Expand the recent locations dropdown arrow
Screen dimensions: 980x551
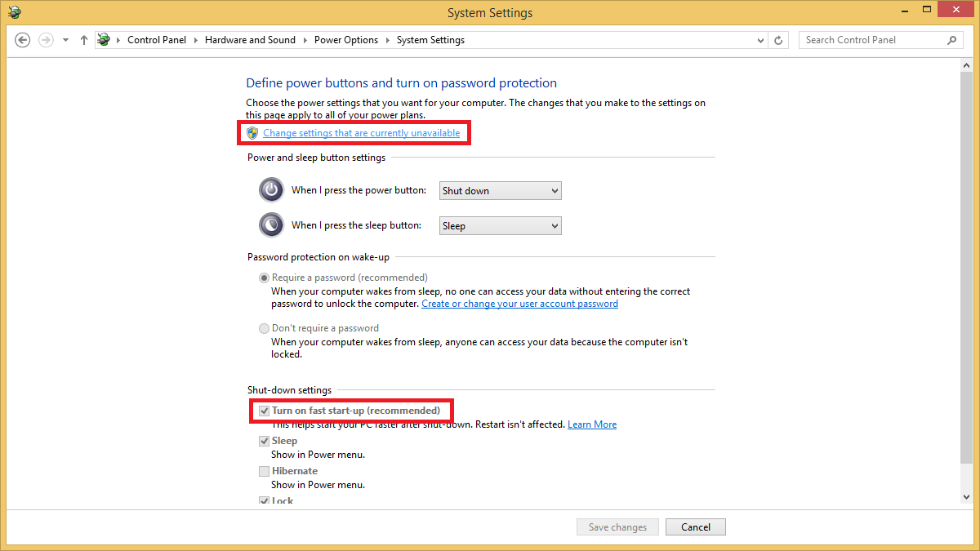(65, 39)
